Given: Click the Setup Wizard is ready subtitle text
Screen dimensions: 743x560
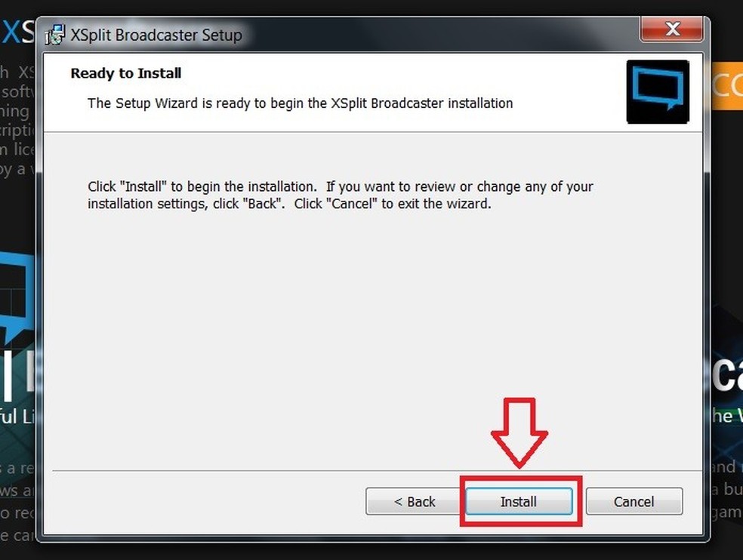Looking at the screenshot, I should click(x=300, y=103).
